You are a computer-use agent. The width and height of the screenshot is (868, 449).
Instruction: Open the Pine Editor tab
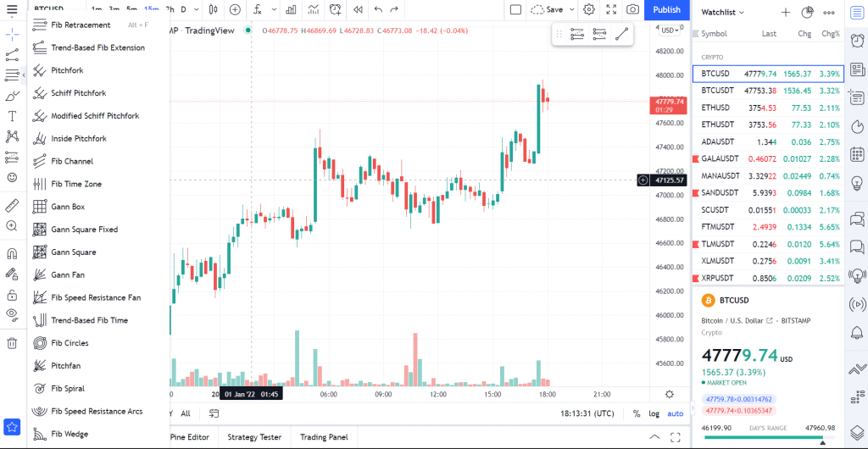pos(189,437)
